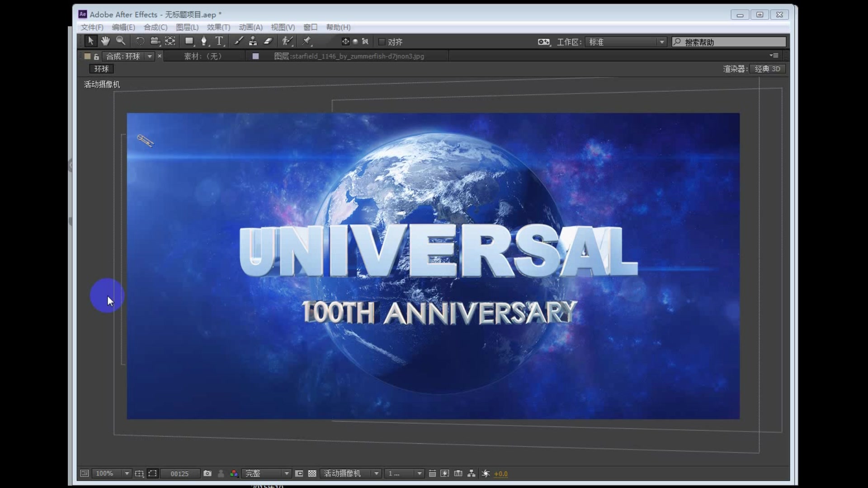The height and width of the screenshot is (488, 868).
Task: Open the 1... view layout dropdown
Action: click(405, 473)
